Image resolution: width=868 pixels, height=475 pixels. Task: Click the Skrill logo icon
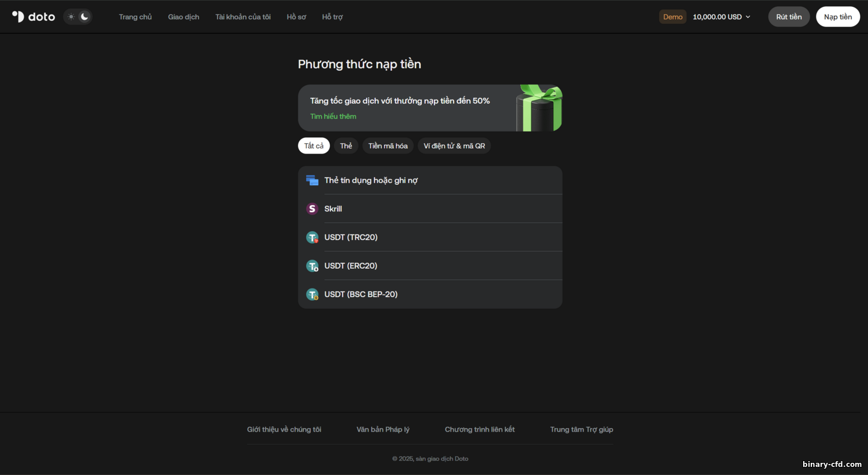point(312,209)
